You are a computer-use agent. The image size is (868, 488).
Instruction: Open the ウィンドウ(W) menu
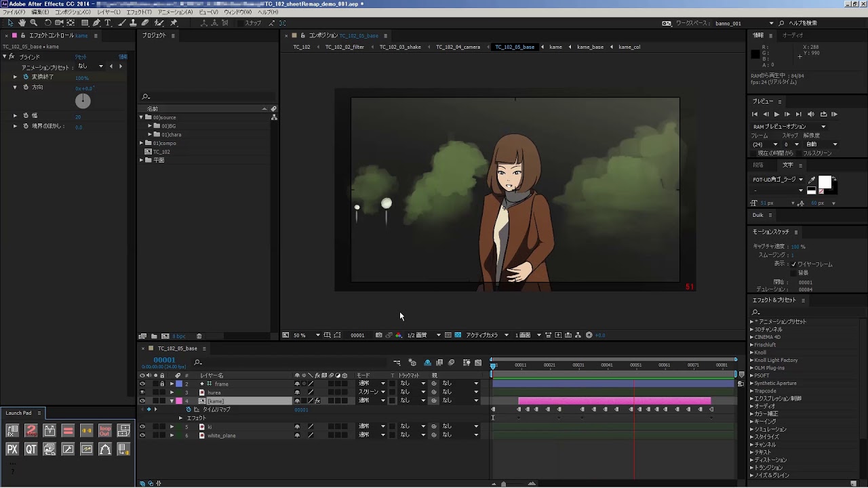pyautogui.click(x=237, y=12)
